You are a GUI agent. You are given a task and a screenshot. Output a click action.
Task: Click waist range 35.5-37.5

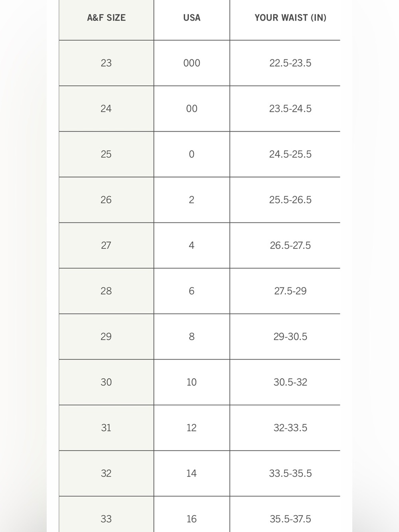coord(290,519)
